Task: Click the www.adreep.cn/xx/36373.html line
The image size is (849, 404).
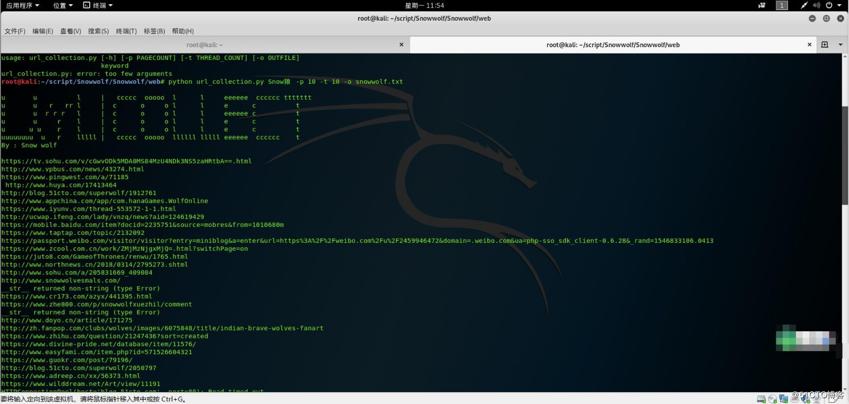Action: coord(71,376)
